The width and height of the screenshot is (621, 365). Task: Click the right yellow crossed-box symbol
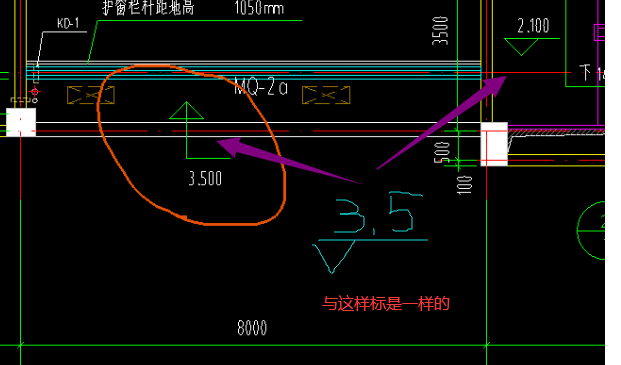point(326,95)
